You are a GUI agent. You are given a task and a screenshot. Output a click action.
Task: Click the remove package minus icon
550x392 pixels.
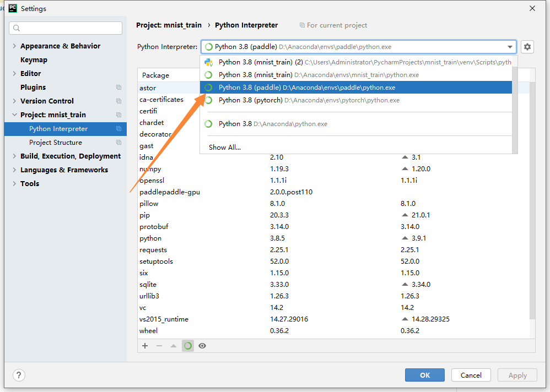[x=159, y=346]
